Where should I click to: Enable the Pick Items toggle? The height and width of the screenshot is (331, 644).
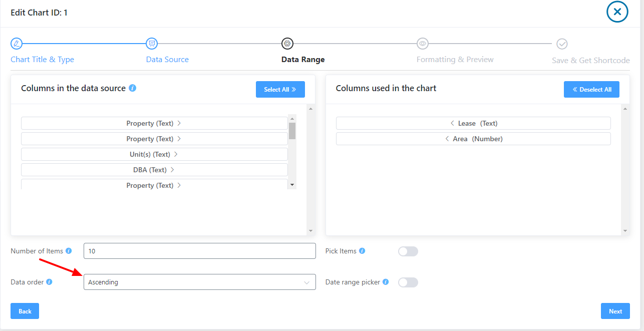(x=408, y=251)
